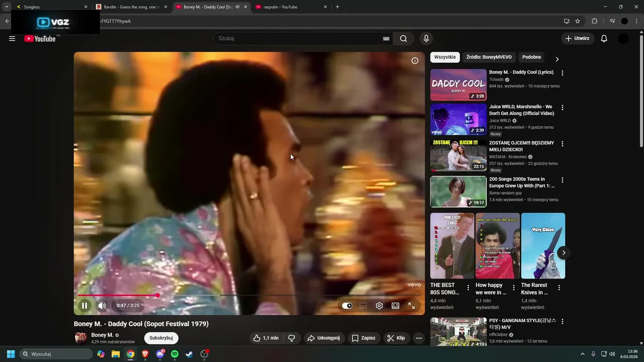644x362 pixels.
Task: Bookmark this page with the star
Action: point(578,21)
